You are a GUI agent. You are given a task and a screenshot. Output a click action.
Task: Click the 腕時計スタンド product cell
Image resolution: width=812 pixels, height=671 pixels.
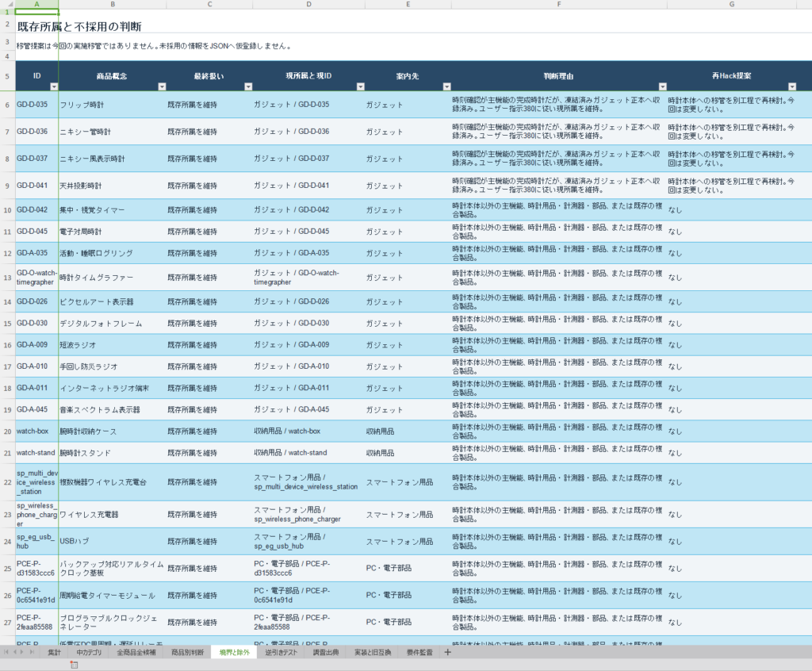point(113,453)
